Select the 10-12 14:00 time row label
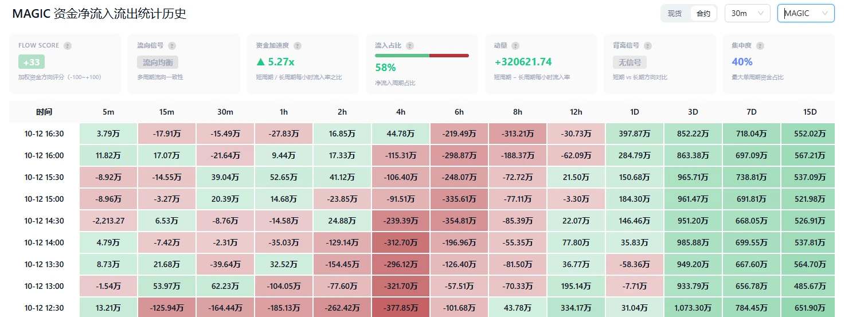 (44, 242)
